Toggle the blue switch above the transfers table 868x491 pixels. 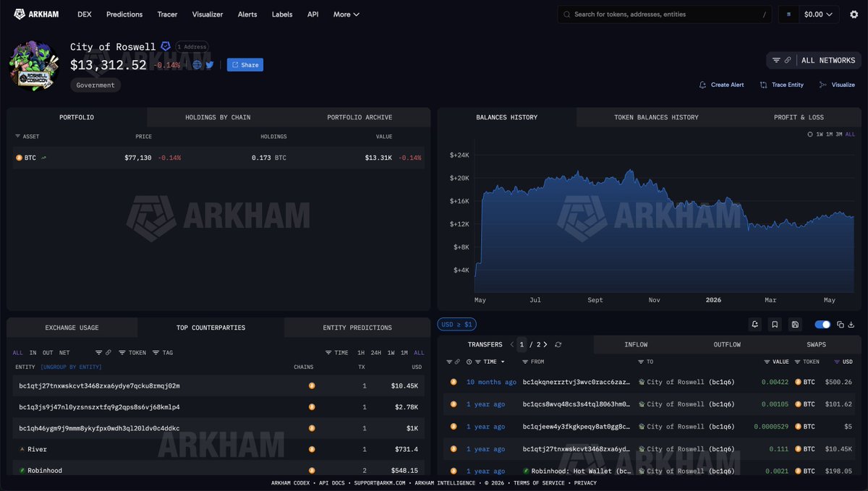(x=822, y=325)
